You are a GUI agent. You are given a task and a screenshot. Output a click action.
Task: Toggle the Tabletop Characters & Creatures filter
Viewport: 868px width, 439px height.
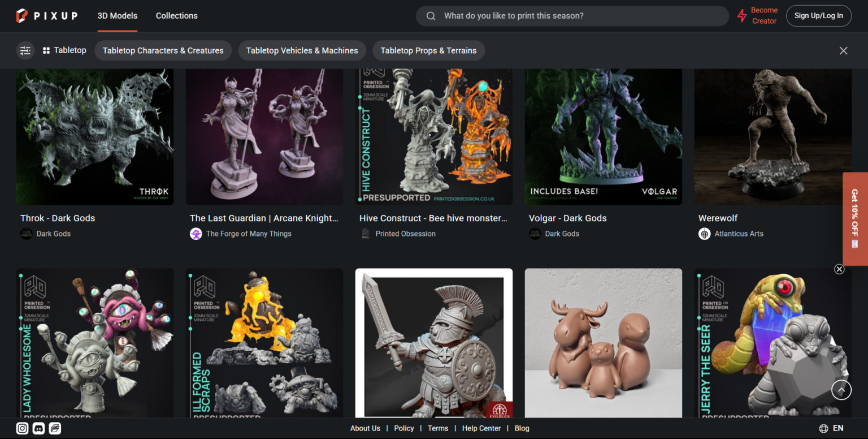(x=163, y=50)
